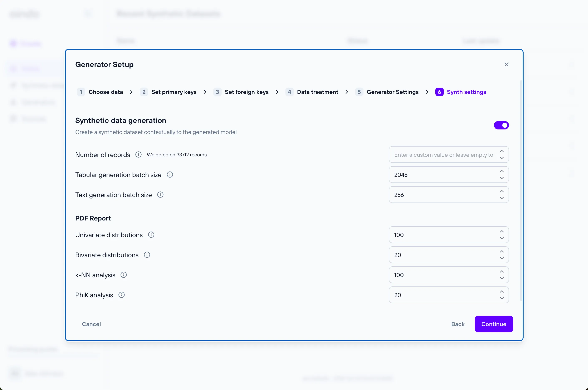The image size is (588, 390).
Task: Jump to Data treatment step
Action: coord(317,92)
